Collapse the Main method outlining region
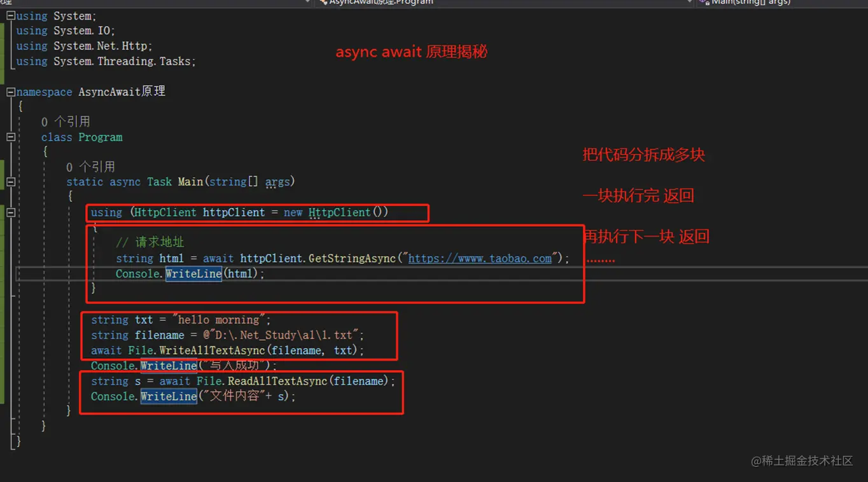This screenshot has height=482, width=868. pyautogui.click(x=11, y=182)
